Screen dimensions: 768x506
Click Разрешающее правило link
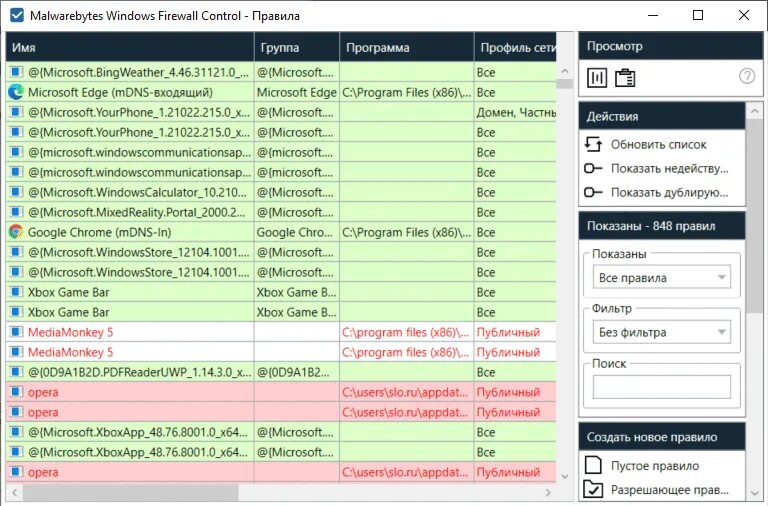point(670,490)
